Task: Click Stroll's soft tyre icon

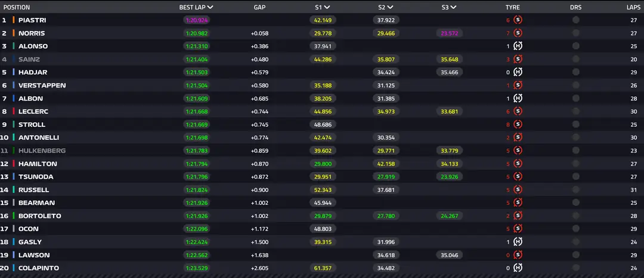Action: [x=518, y=124]
